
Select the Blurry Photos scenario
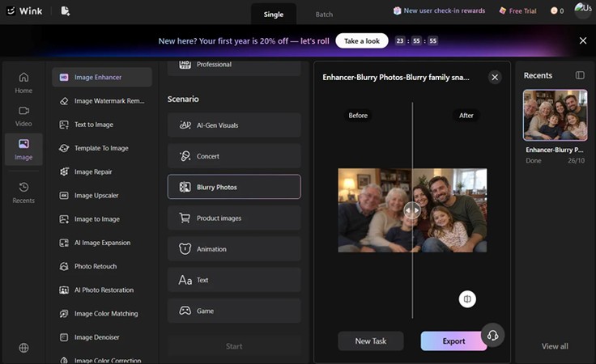tap(234, 187)
